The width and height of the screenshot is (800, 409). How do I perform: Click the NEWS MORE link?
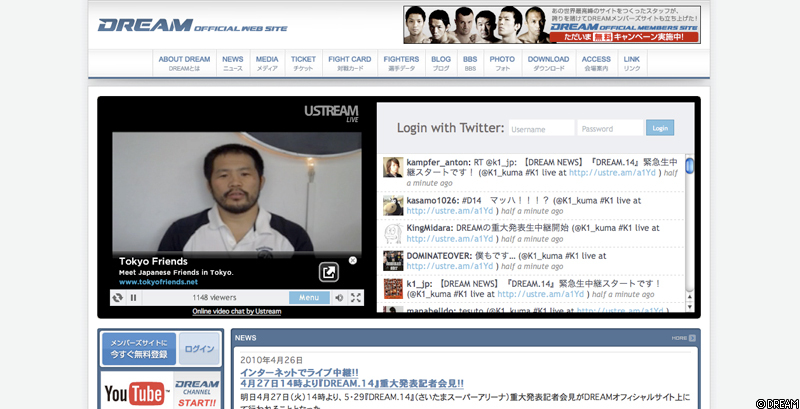683,338
